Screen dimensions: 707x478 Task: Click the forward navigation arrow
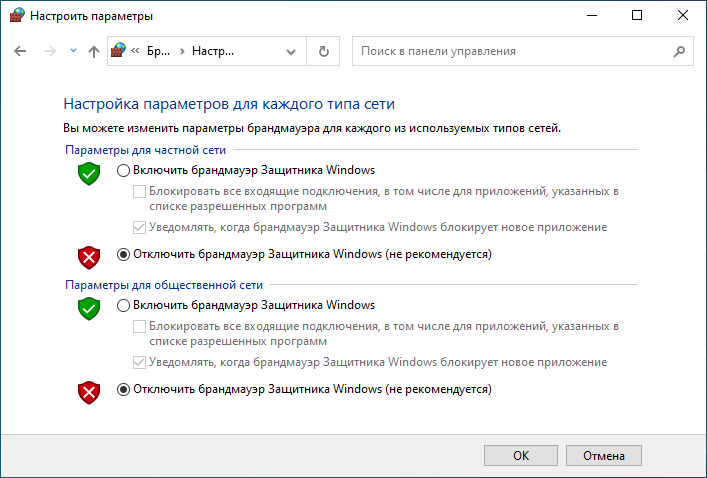click(50, 51)
